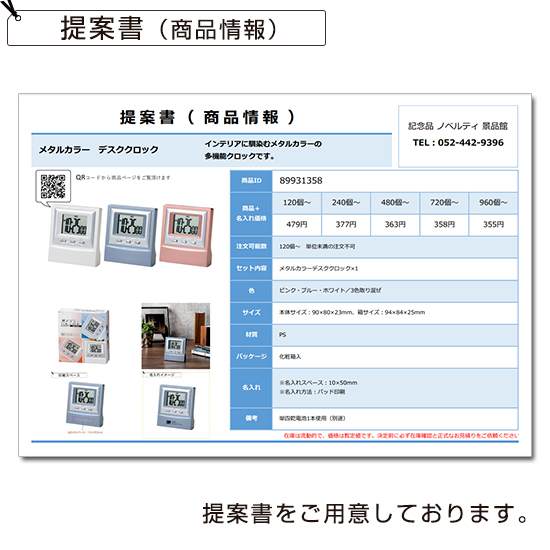This screenshot has width=550, height=550.
Task: Click the 355円 price cell
Action: tap(493, 224)
